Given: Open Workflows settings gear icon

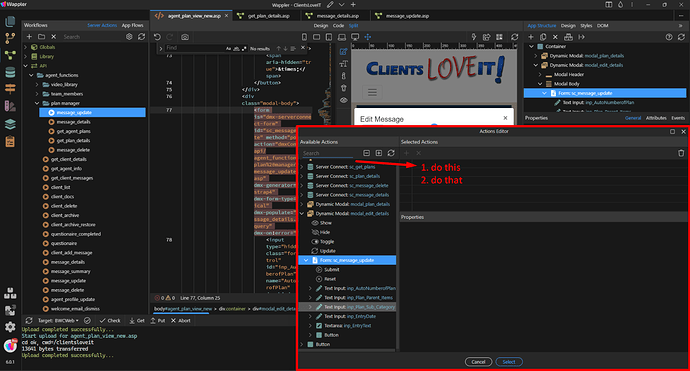Looking at the screenshot, I should [129, 37].
